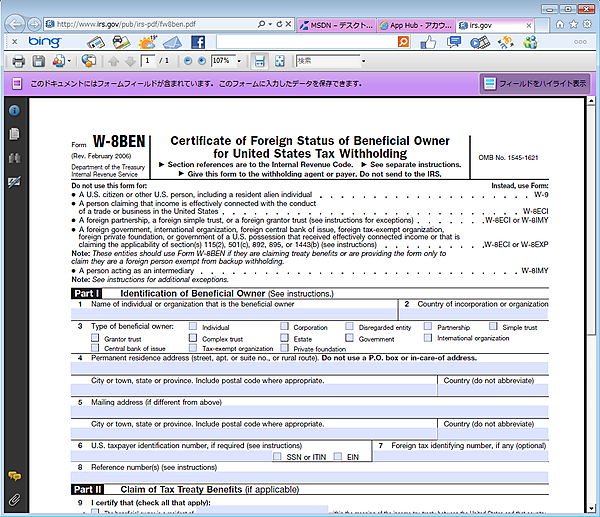The height and width of the screenshot is (517, 600).
Task: Click the browser Back arrow button
Action: (15, 24)
